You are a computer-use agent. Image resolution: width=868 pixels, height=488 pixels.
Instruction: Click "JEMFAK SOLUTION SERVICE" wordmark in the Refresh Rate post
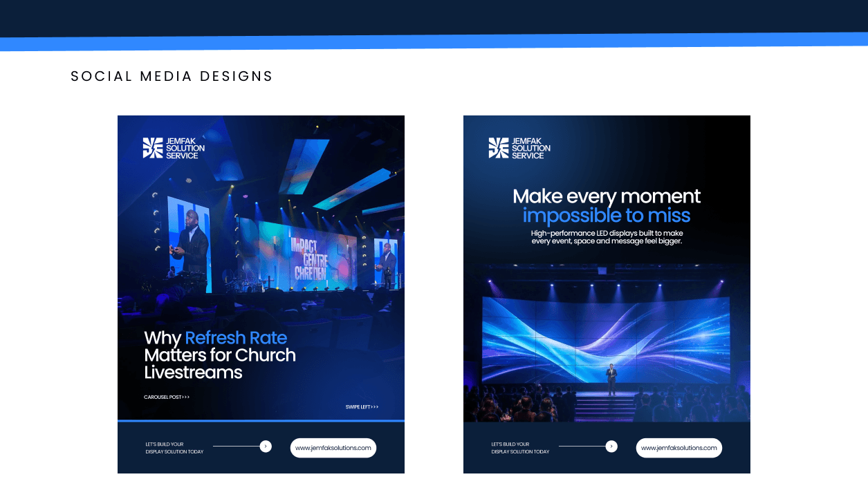(x=185, y=148)
